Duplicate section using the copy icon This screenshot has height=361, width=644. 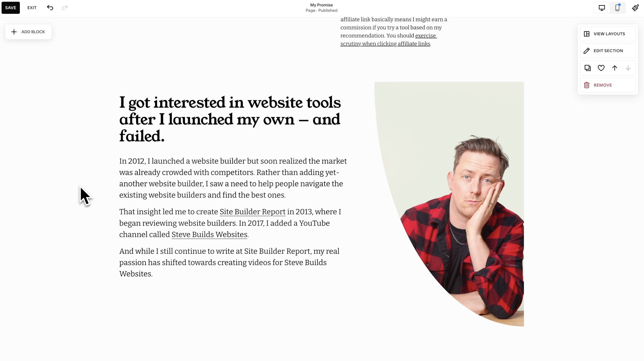(x=587, y=68)
